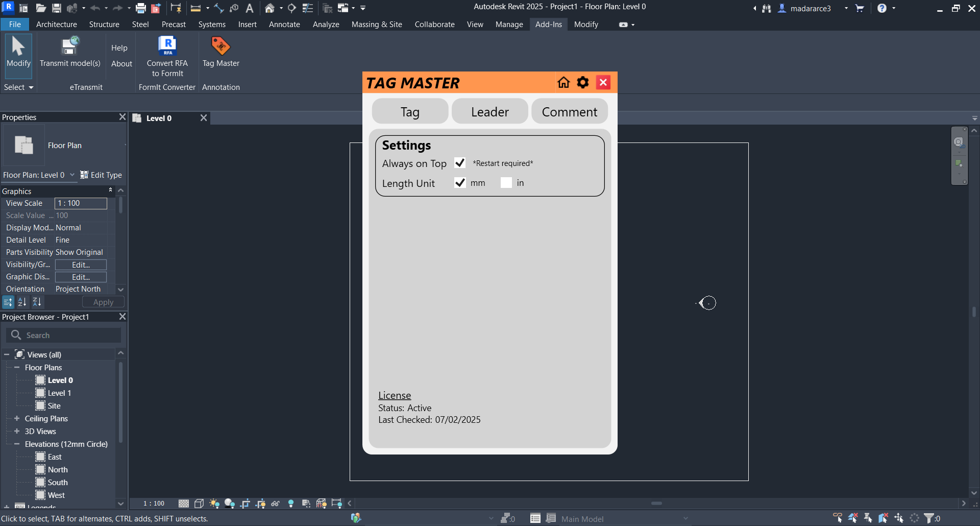
Task: Click the Visibility/Graphics Edit button
Action: click(x=81, y=265)
